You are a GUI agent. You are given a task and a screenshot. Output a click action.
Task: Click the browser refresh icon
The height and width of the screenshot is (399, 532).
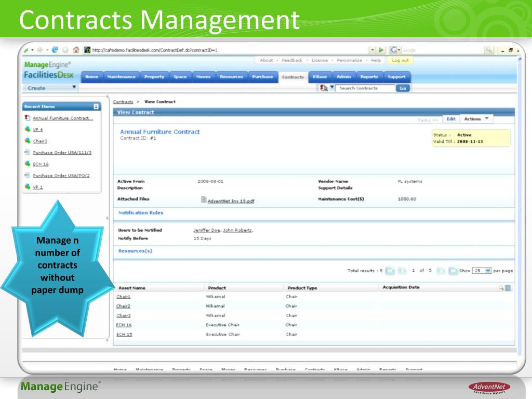pyautogui.click(x=55, y=50)
